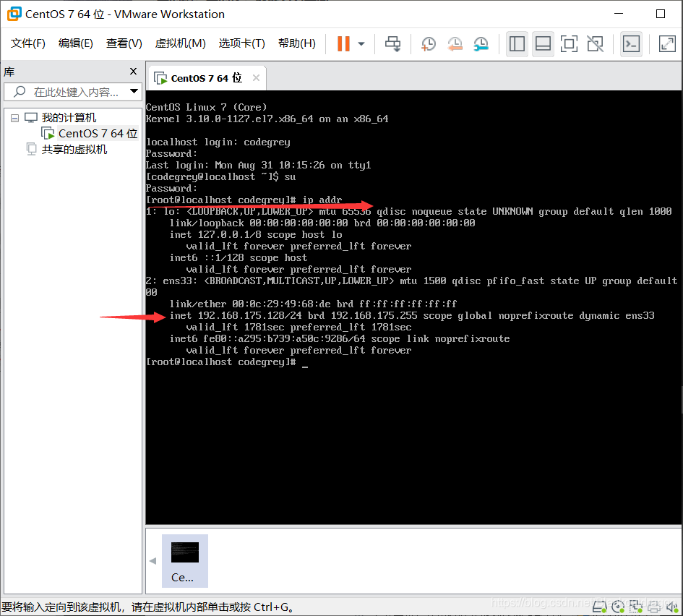Open the 文件(F) menu
The image size is (683, 616).
[x=28, y=43]
